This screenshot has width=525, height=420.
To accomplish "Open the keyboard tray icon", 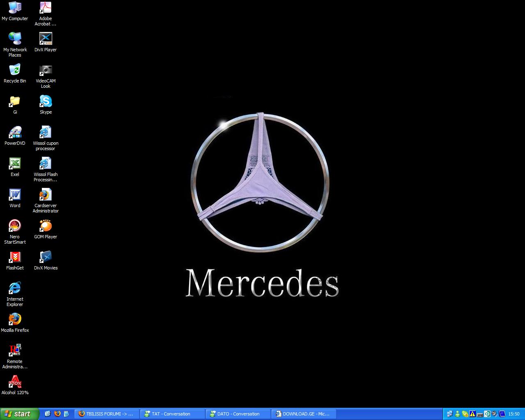I will 479,414.
